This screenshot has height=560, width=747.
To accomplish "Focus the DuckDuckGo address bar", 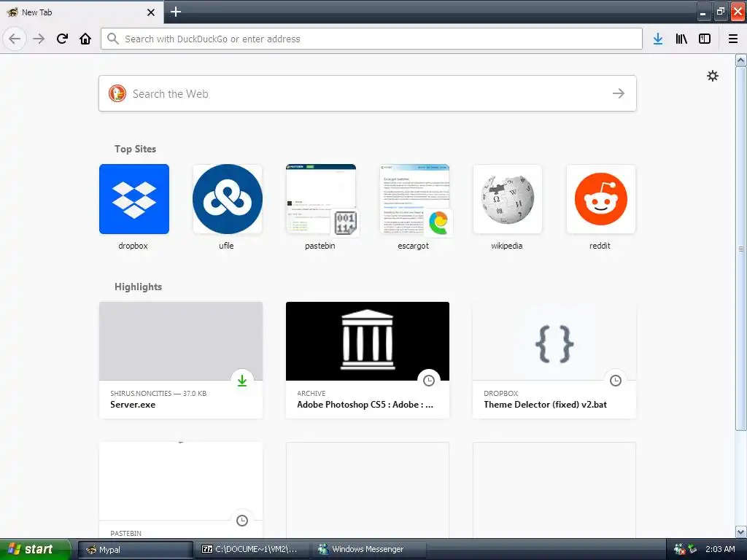I will click(x=371, y=39).
